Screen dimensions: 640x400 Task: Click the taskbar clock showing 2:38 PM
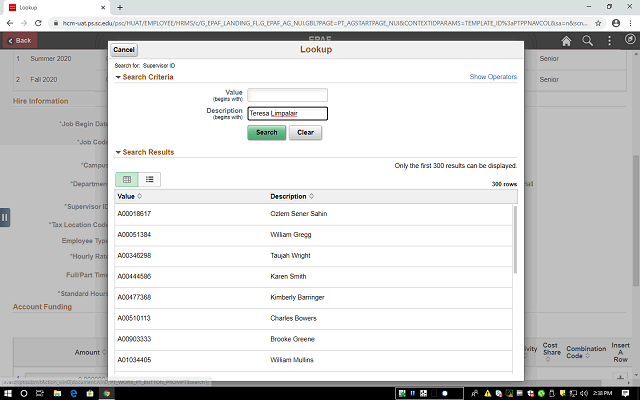tap(602, 393)
